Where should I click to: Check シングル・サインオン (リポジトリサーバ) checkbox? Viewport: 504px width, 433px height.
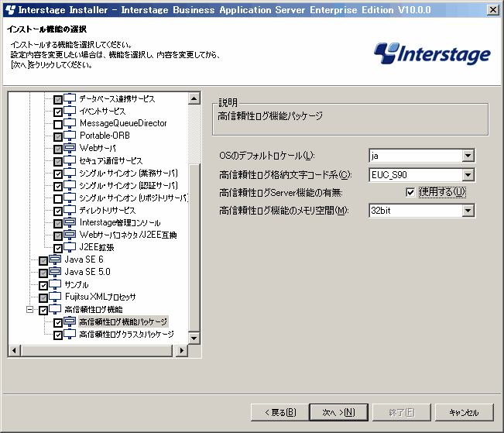point(58,199)
